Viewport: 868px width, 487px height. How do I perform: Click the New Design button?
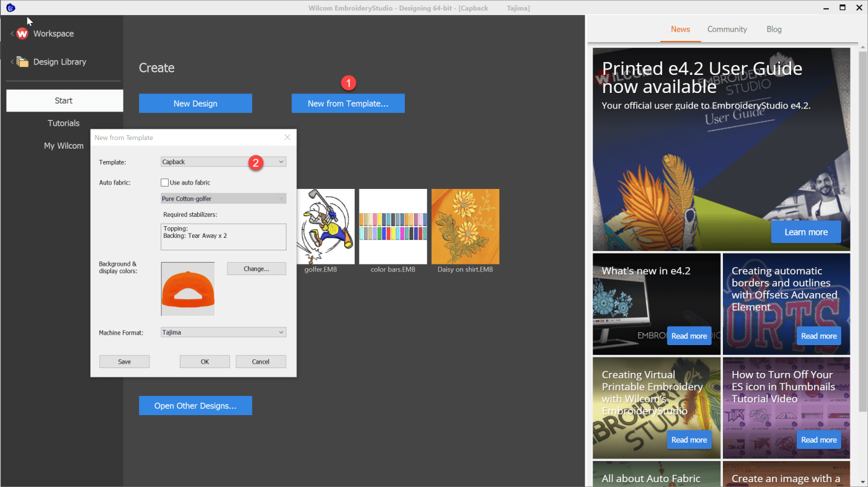[195, 103]
